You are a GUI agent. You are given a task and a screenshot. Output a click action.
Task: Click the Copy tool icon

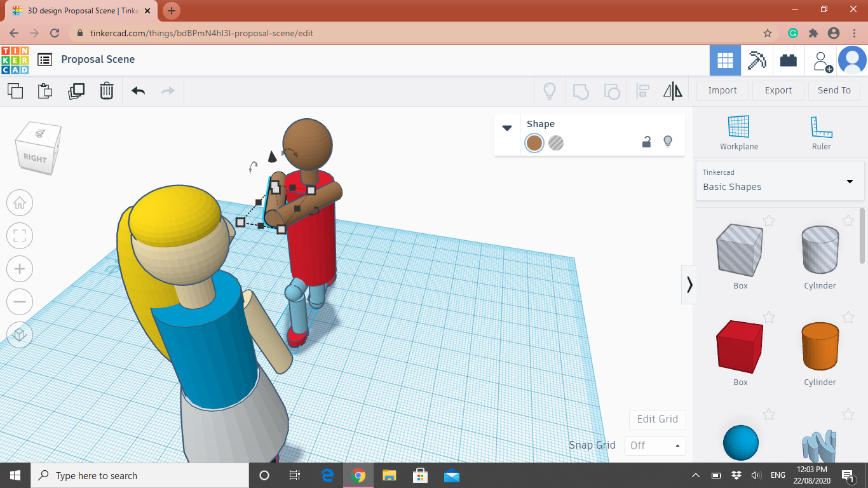point(15,91)
